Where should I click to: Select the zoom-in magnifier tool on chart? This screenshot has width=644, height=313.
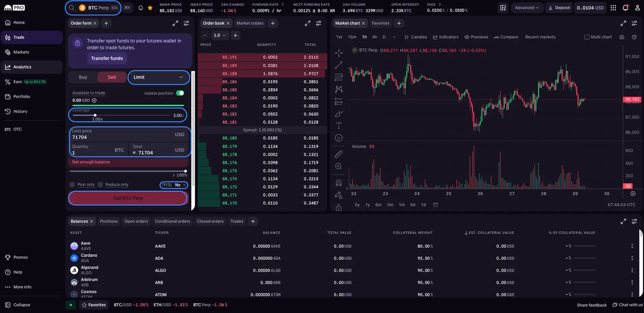pos(339,166)
